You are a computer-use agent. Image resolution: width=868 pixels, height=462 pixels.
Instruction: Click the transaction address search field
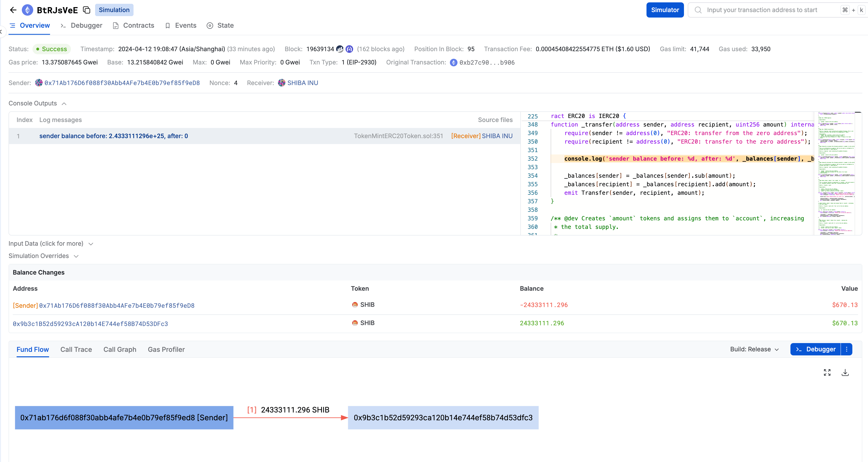(x=762, y=10)
